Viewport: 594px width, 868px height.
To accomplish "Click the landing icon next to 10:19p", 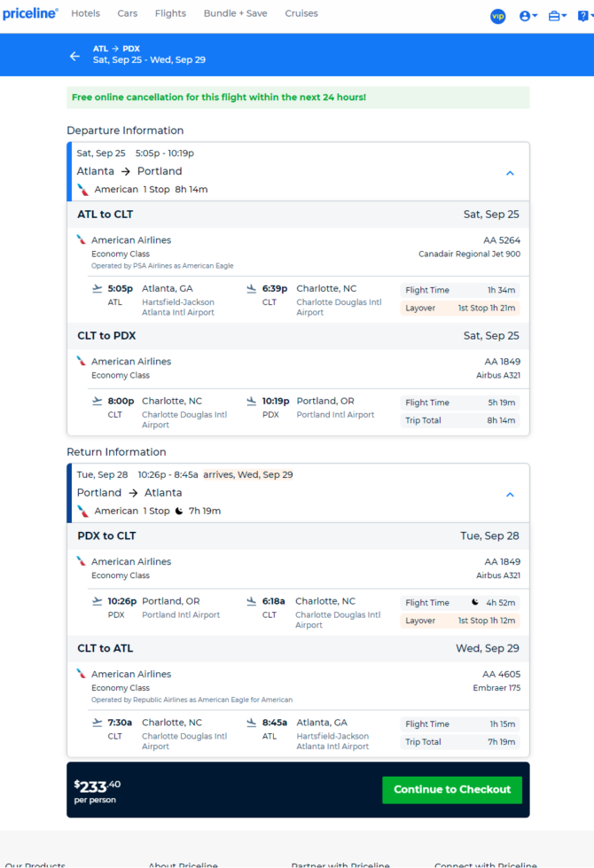I will pyautogui.click(x=251, y=401).
